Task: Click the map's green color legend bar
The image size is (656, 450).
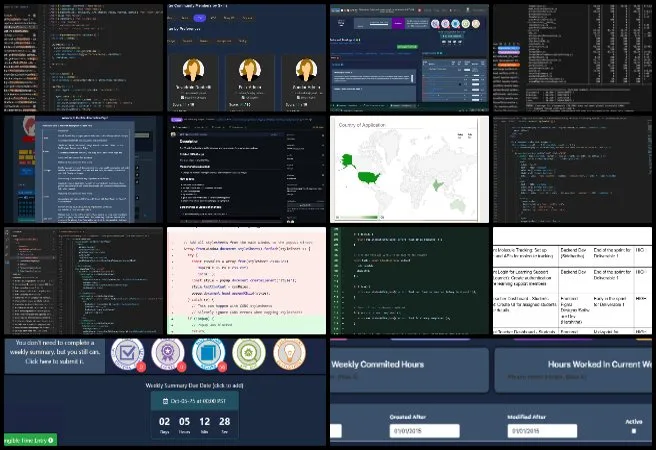Action: click(x=362, y=216)
